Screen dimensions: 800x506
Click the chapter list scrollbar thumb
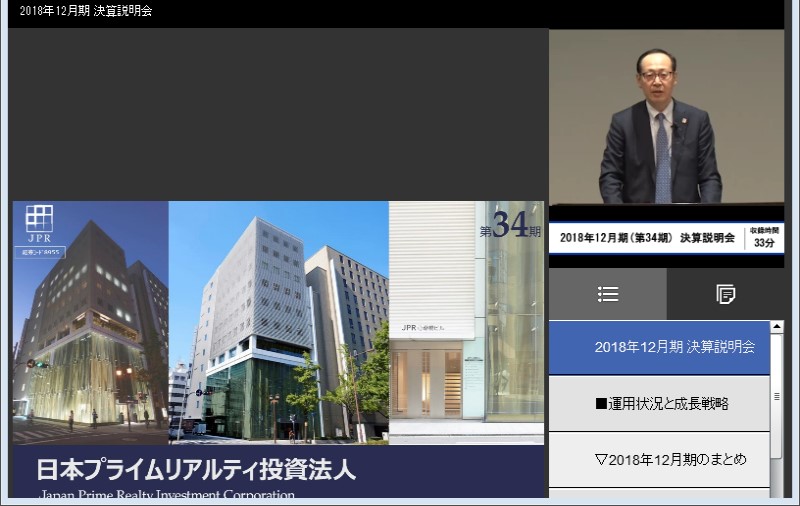pyautogui.click(x=777, y=396)
